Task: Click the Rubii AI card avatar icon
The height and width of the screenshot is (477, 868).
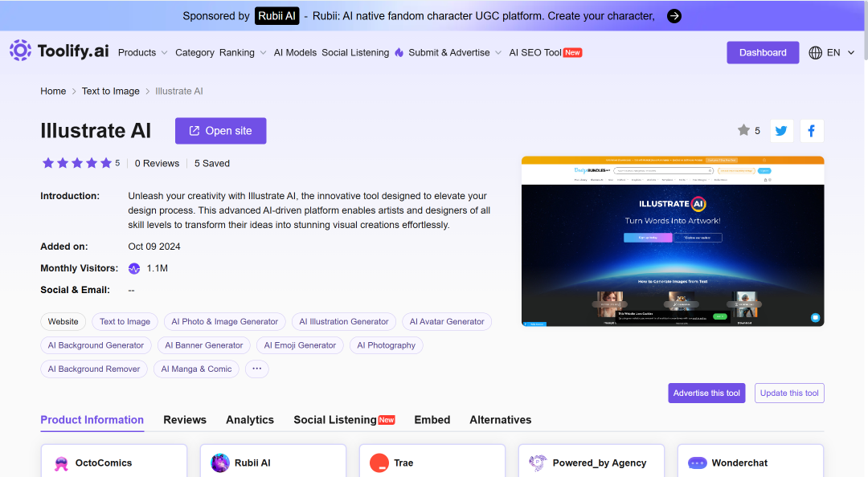Action: point(219,463)
